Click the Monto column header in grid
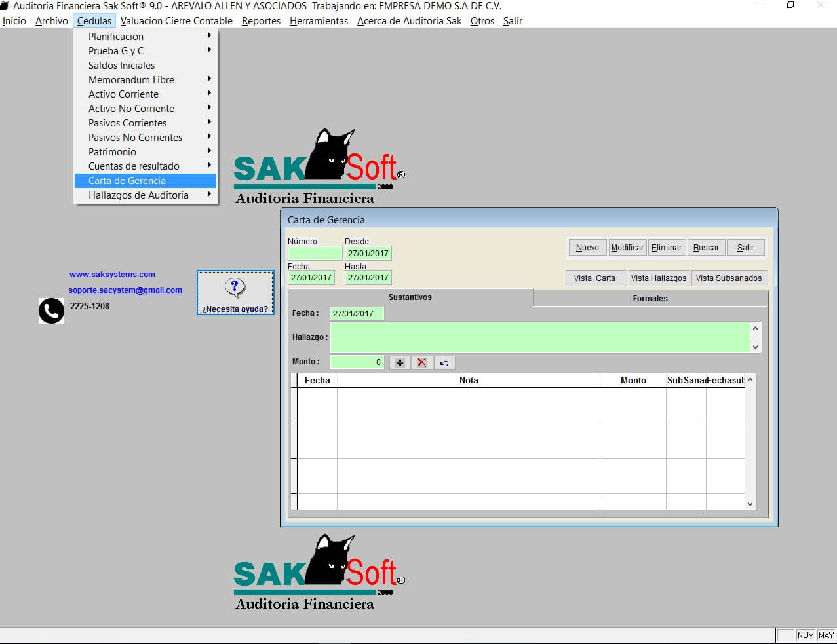Image resolution: width=837 pixels, height=644 pixels. tap(633, 381)
